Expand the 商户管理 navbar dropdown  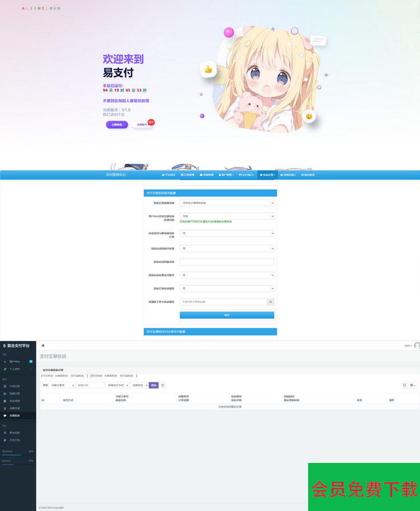click(226, 175)
